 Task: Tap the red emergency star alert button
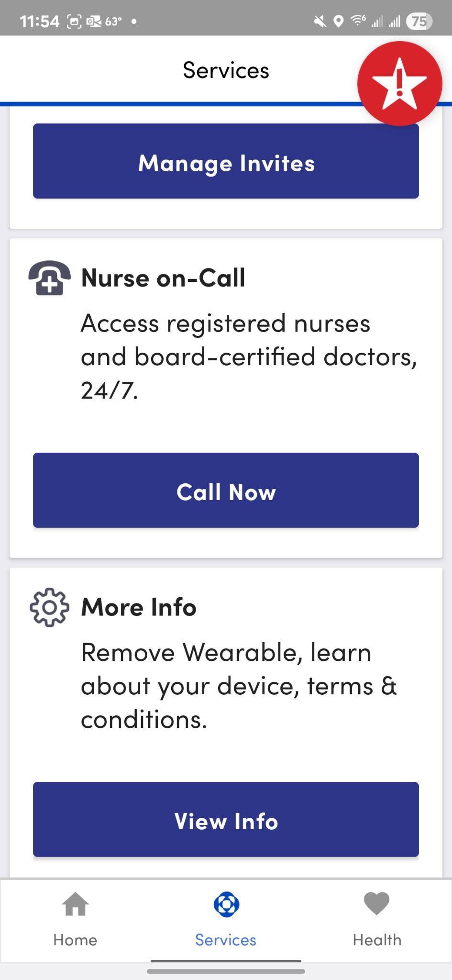[399, 83]
